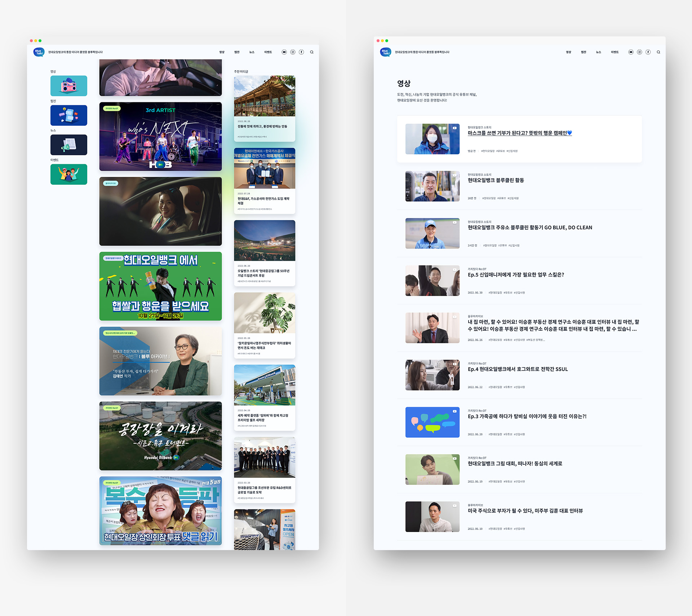
Task: Click #부동산 정책방 hashtag in 내 집 마련 row
Action: [x=536, y=340]
